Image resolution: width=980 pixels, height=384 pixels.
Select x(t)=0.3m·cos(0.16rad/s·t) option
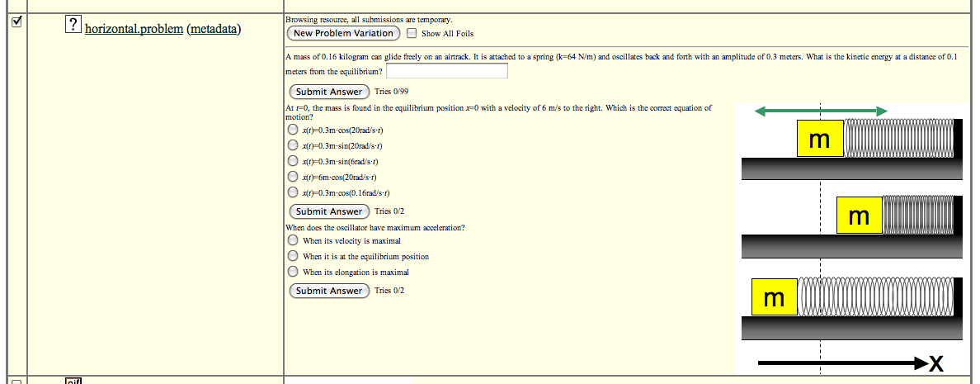point(292,193)
